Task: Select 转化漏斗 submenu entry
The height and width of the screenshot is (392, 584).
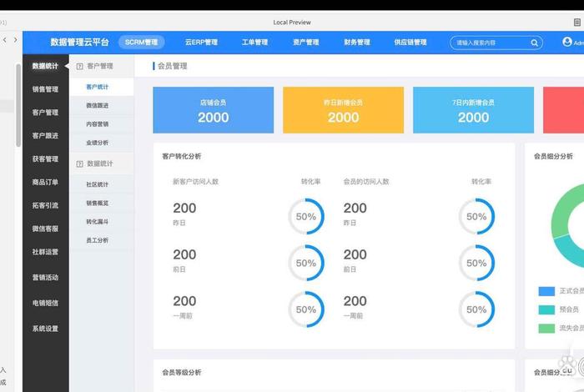Action: [x=101, y=222]
